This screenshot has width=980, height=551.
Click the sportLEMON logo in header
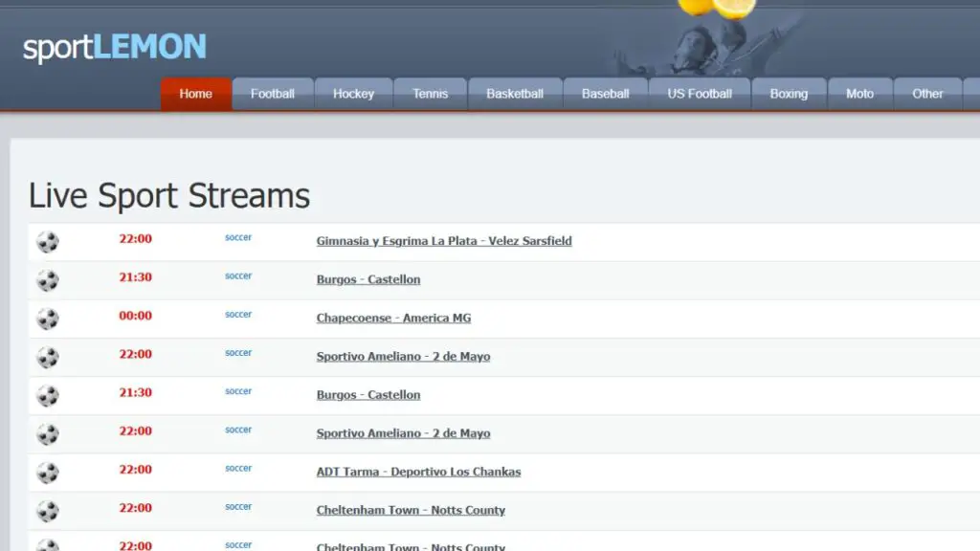(115, 47)
